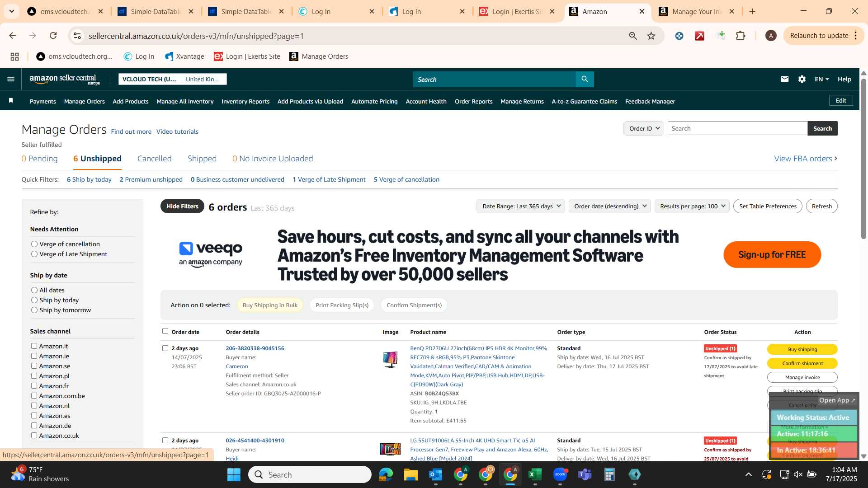868x488 pixels.
Task: Check the Amazon.co.uk sales channel box
Action: 34,435
